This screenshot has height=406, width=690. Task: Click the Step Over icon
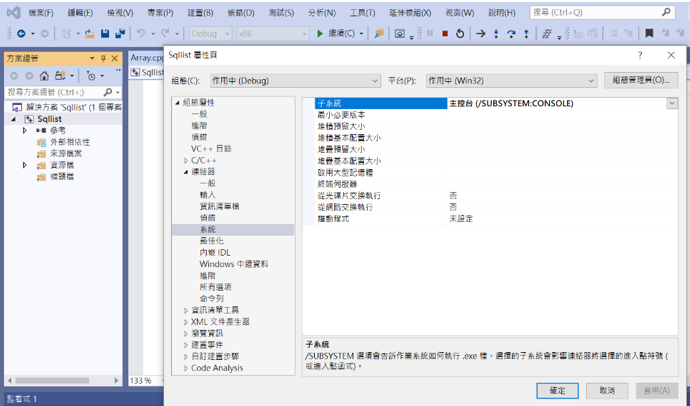pyautogui.click(x=511, y=33)
